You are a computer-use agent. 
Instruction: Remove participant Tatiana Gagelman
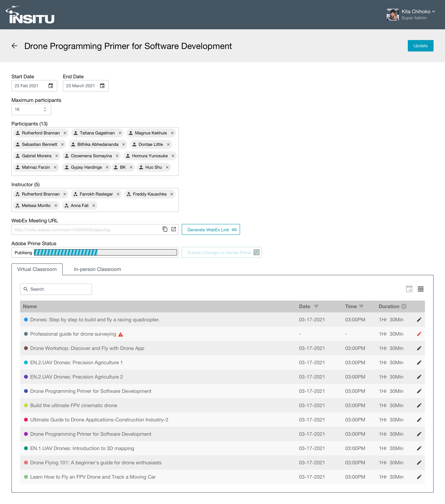[120, 133]
